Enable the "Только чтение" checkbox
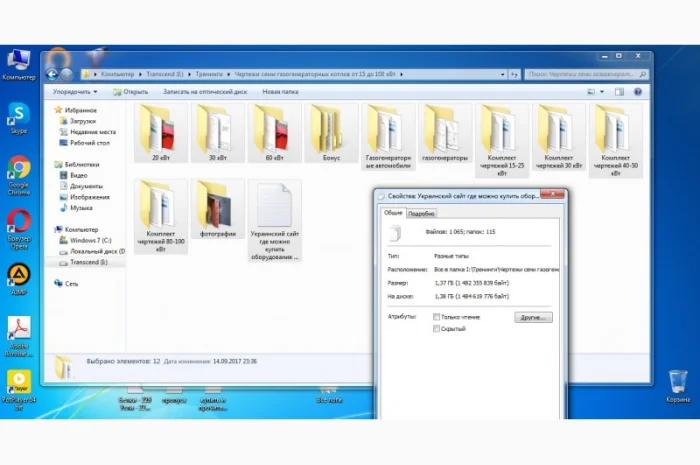The width and height of the screenshot is (700, 465). pos(436,317)
